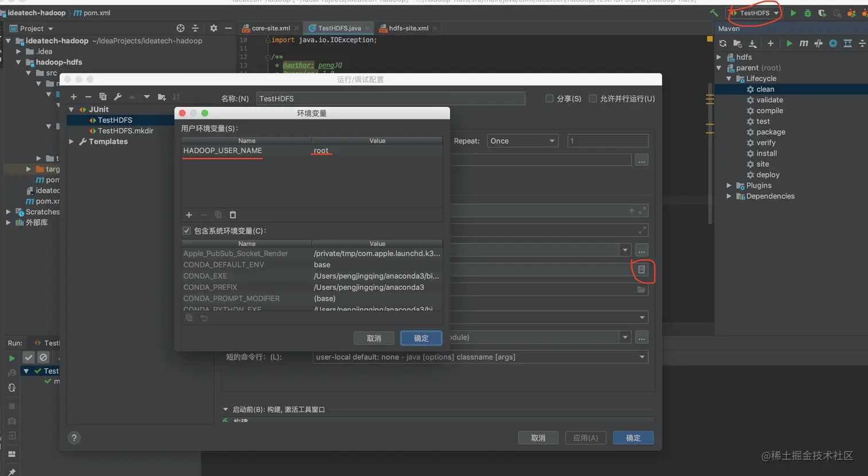Rerun tests with green play in Run panel
Image resolution: width=868 pixels, height=476 pixels.
[x=11, y=358]
